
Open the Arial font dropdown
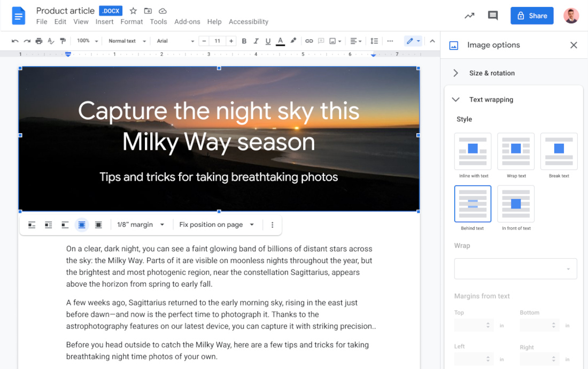click(175, 41)
